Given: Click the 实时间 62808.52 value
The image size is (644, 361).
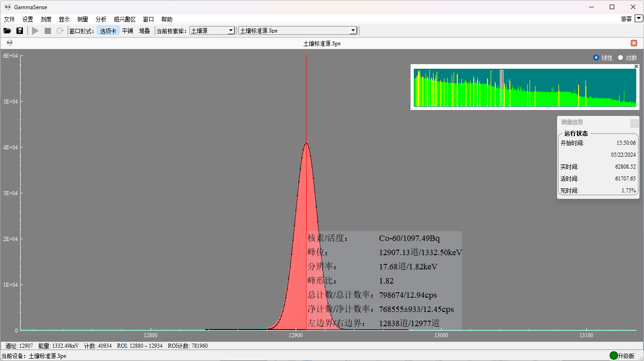Looking at the screenshot, I should [625, 167].
